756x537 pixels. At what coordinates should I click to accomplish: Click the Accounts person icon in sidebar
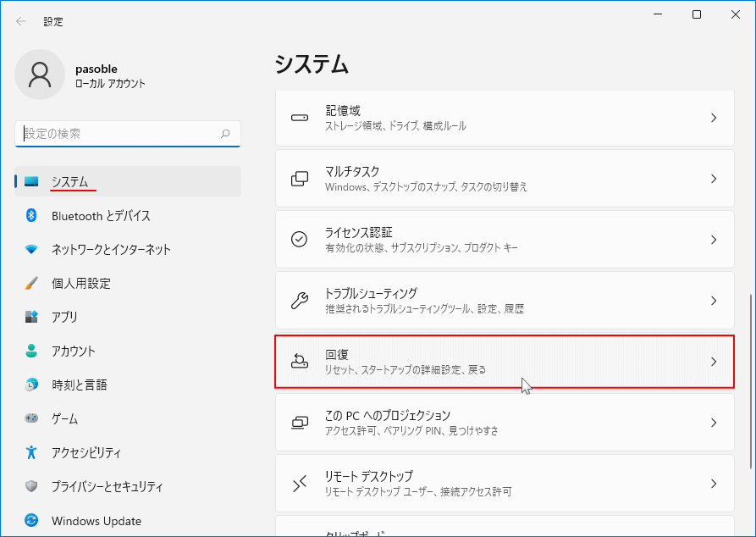[x=31, y=351]
